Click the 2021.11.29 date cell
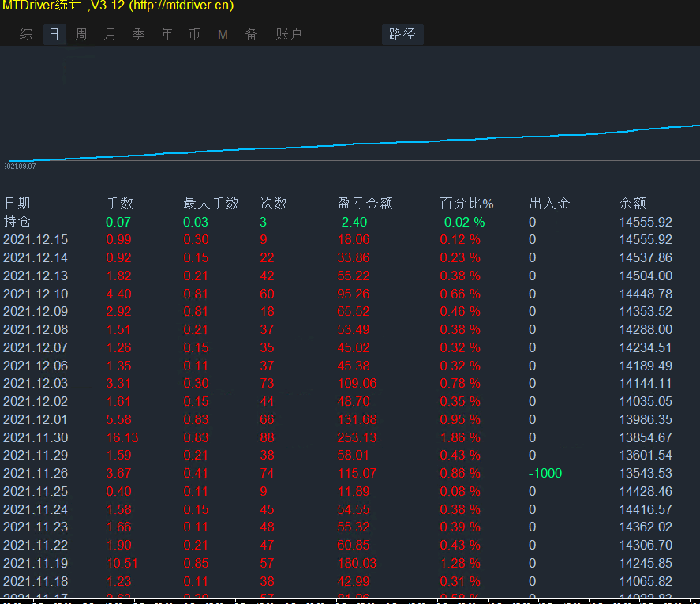700x604 pixels. tap(36, 456)
